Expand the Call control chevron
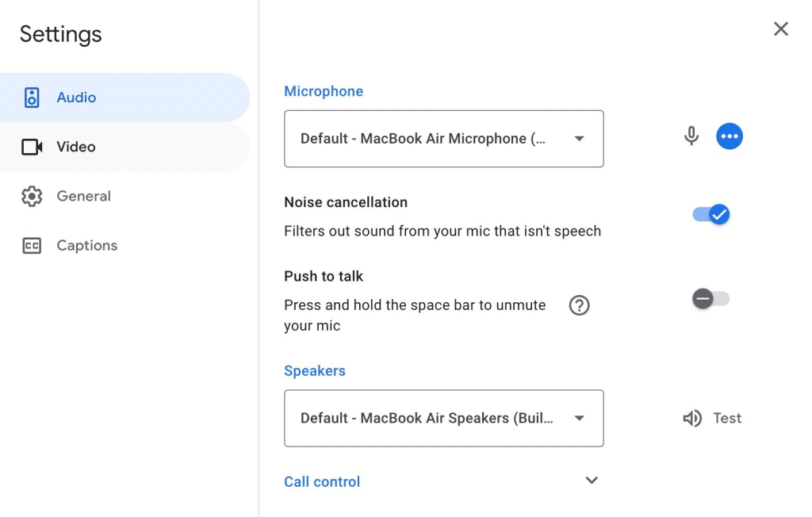The image size is (812, 517). (x=592, y=481)
